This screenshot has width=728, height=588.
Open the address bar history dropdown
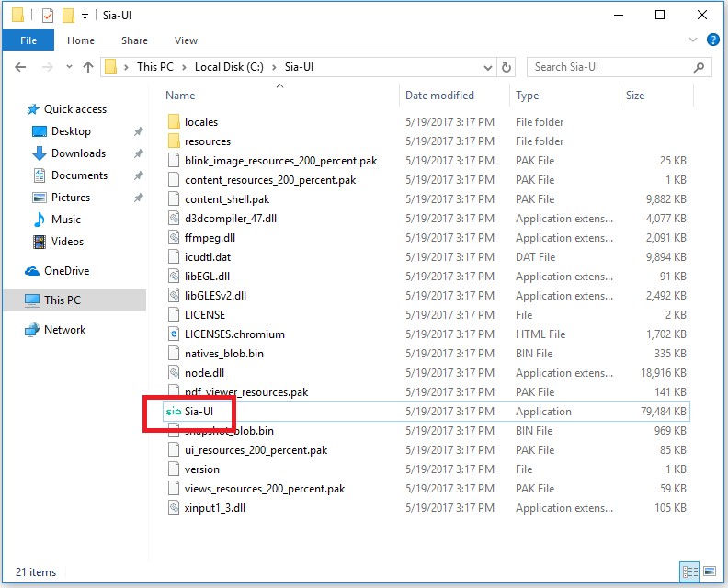coord(488,67)
